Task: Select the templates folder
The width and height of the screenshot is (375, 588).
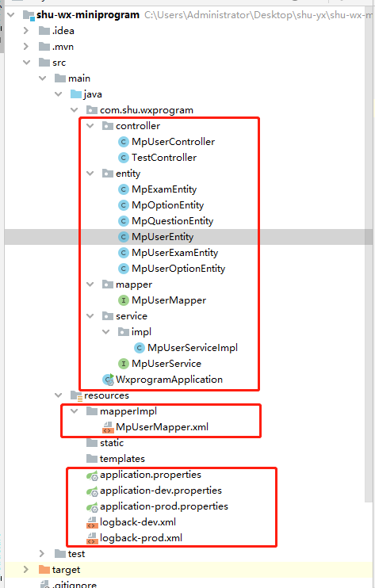Action: [122, 459]
